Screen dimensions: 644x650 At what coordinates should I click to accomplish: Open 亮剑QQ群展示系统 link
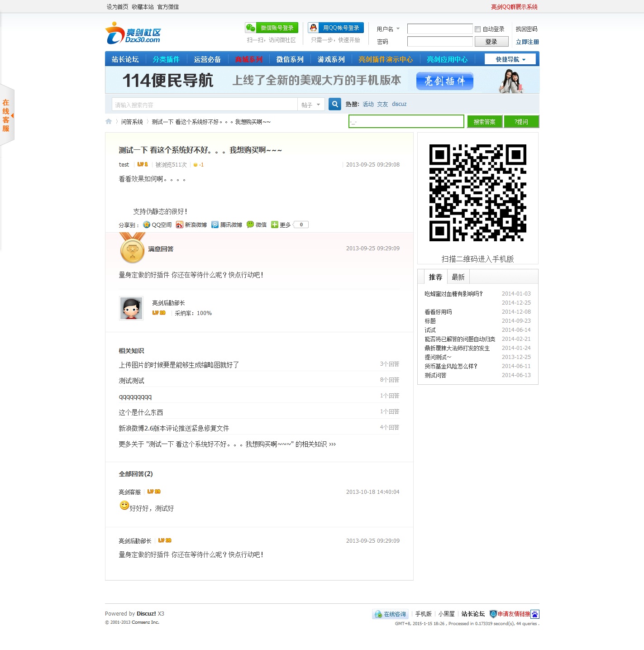coord(514,7)
